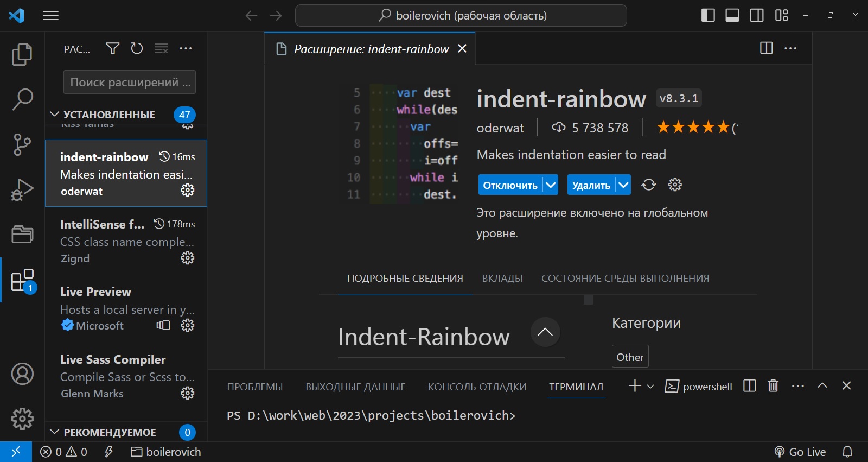Image resolution: width=868 pixels, height=462 pixels.
Task: Select IntelliSense for CSS extension
Action: pos(126,241)
